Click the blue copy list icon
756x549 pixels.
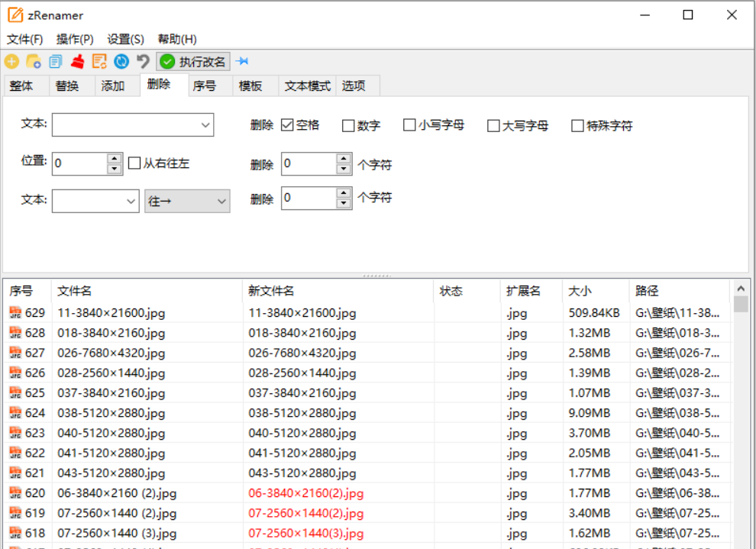[x=56, y=62]
